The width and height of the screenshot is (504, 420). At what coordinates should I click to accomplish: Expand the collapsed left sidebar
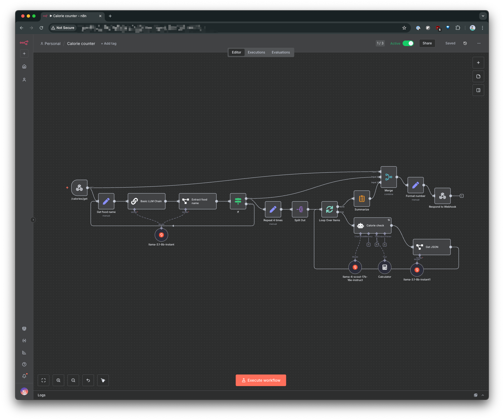coord(33,220)
